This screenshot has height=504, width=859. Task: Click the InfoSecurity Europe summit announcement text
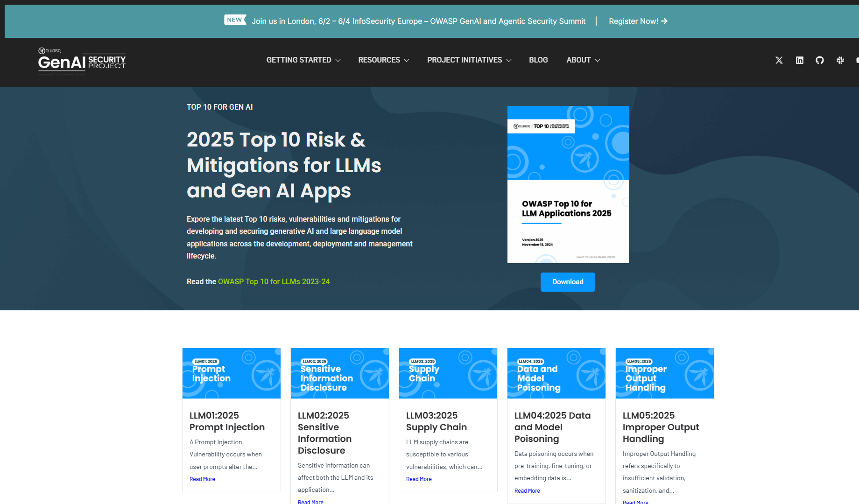[418, 21]
